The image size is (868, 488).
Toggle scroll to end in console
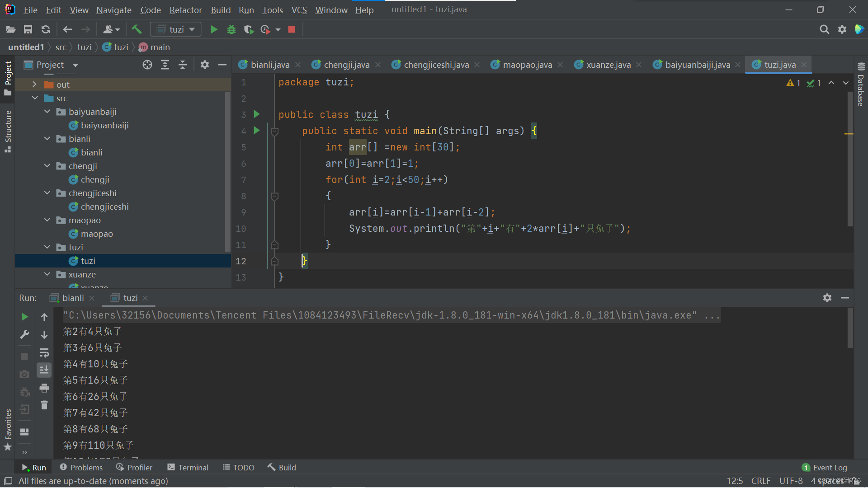(44, 370)
